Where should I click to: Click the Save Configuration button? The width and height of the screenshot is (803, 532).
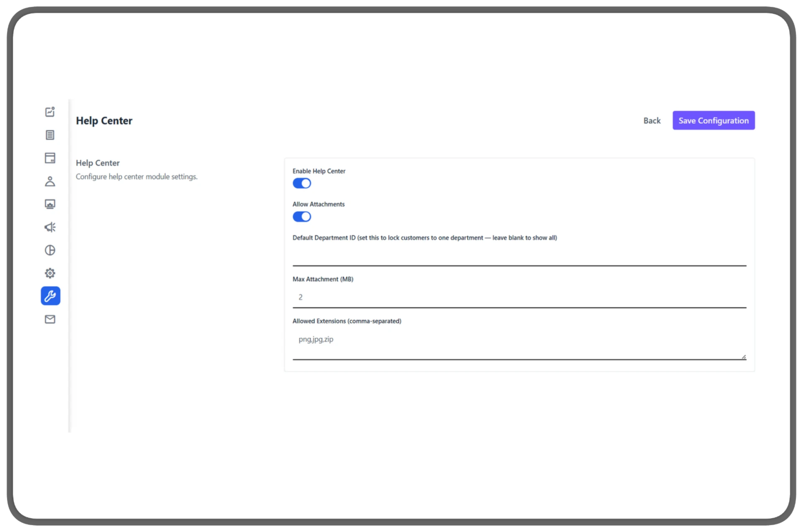point(714,120)
